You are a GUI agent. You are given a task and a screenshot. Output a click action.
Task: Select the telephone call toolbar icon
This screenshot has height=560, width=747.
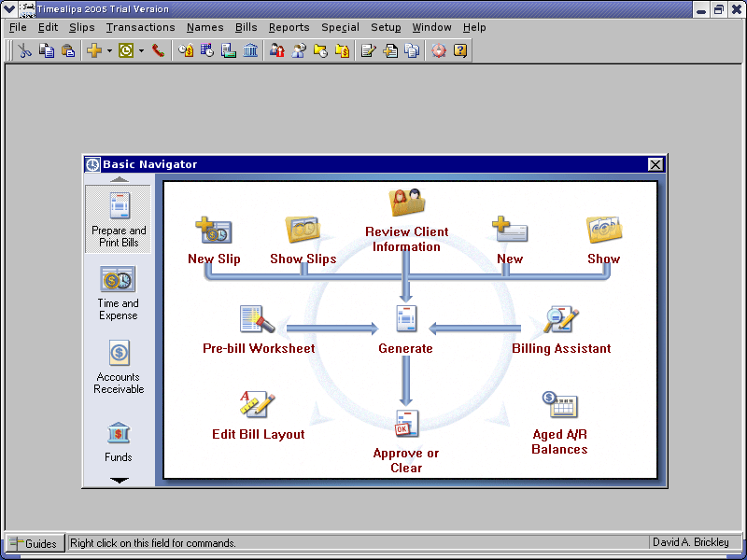coord(157,50)
